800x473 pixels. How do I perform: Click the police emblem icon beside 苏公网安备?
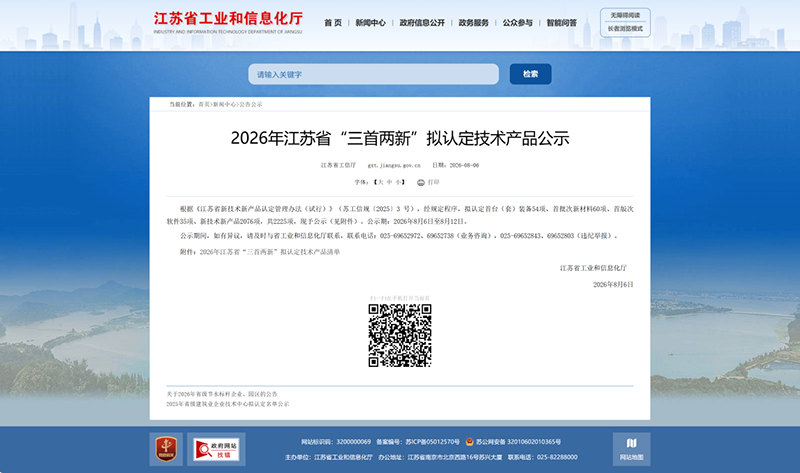click(469, 442)
